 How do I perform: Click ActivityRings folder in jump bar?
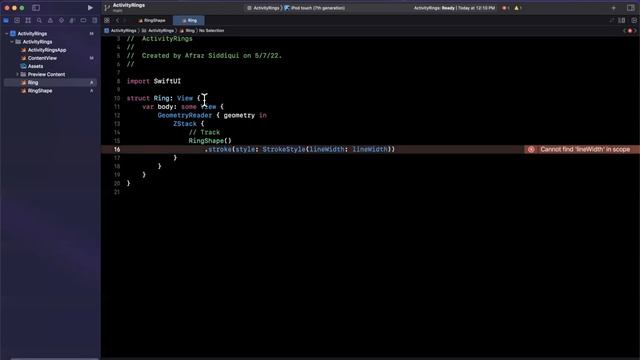click(158, 31)
